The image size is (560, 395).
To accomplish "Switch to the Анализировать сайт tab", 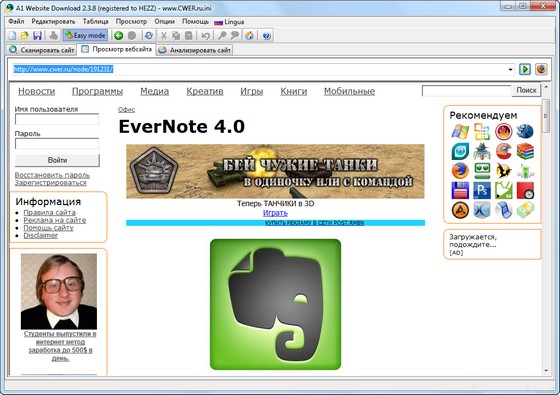I will [195, 50].
